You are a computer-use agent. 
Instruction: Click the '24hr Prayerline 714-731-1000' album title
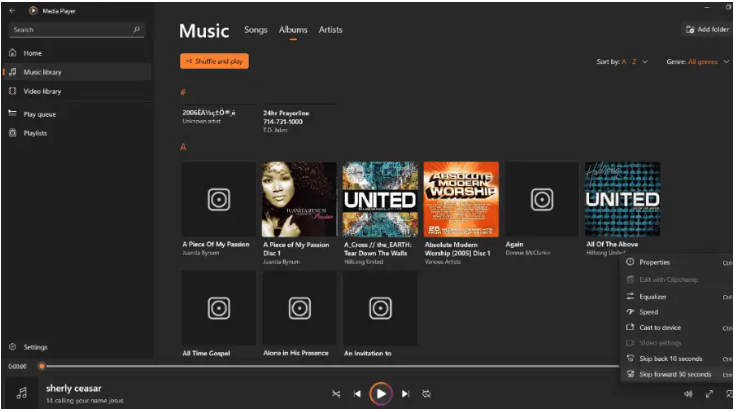[x=286, y=117]
